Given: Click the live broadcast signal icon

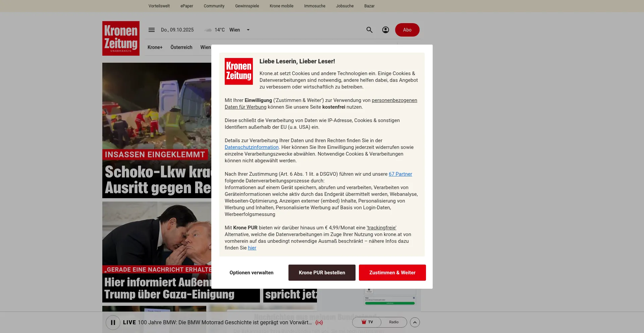Looking at the screenshot, I should (319, 323).
